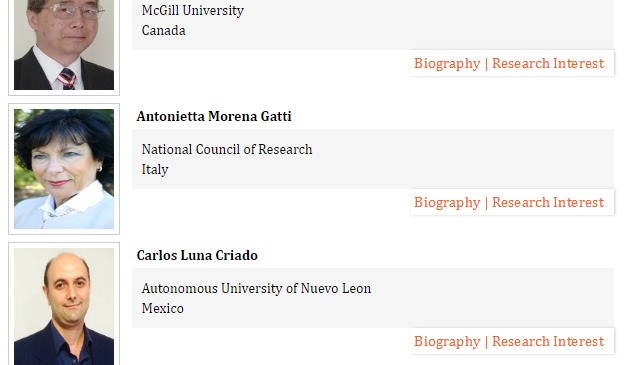The width and height of the screenshot is (625, 365).
Task: Click the McGill University affiliation text
Action: (x=193, y=11)
